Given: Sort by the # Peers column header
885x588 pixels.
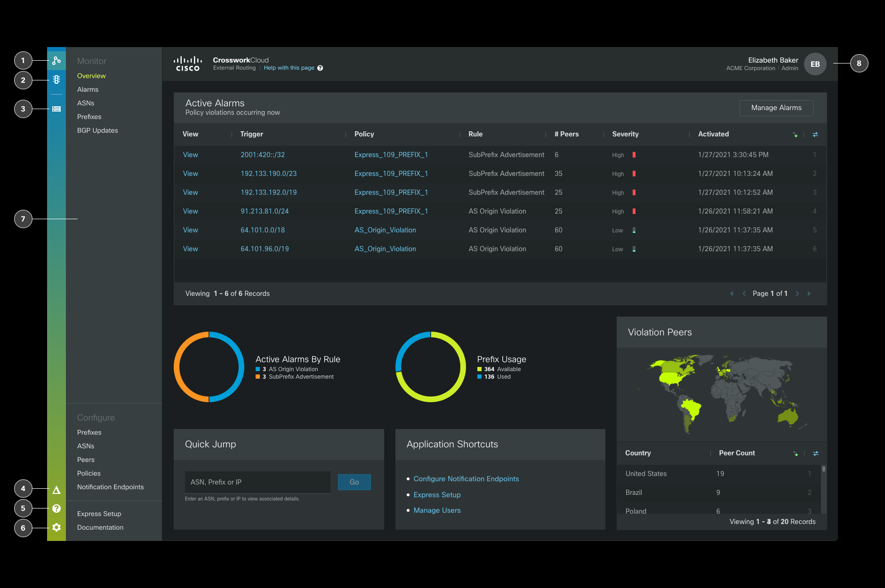Looking at the screenshot, I should pos(567,134).
